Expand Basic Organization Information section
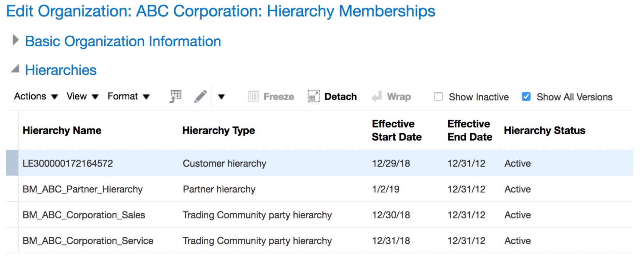Viewport: 644px width, 265px height. (x=15, y=40)
